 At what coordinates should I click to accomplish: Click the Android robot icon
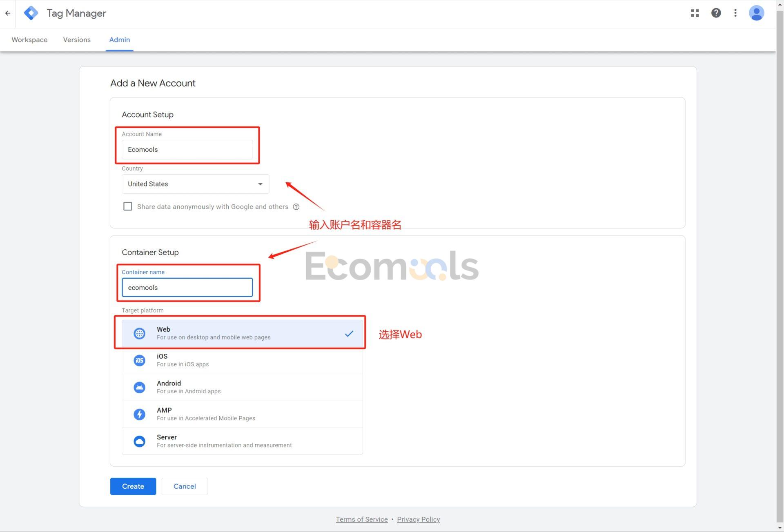139,387
